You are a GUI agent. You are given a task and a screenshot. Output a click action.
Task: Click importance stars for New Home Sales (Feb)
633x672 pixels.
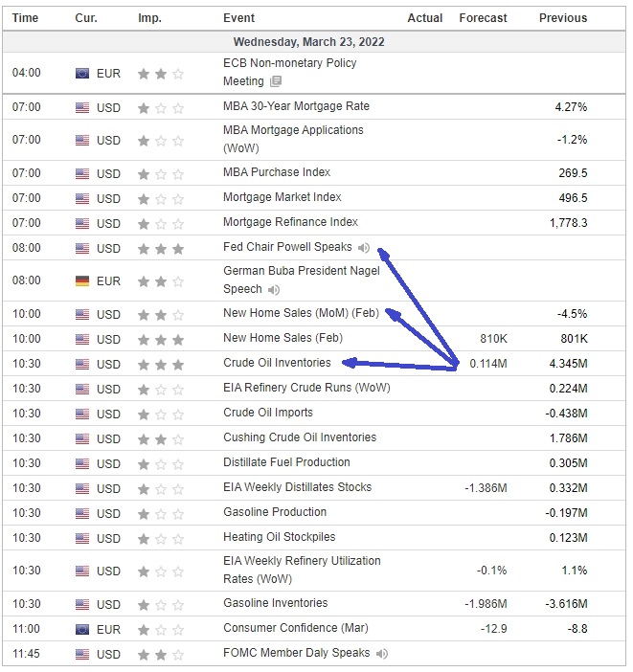[161, 340]
